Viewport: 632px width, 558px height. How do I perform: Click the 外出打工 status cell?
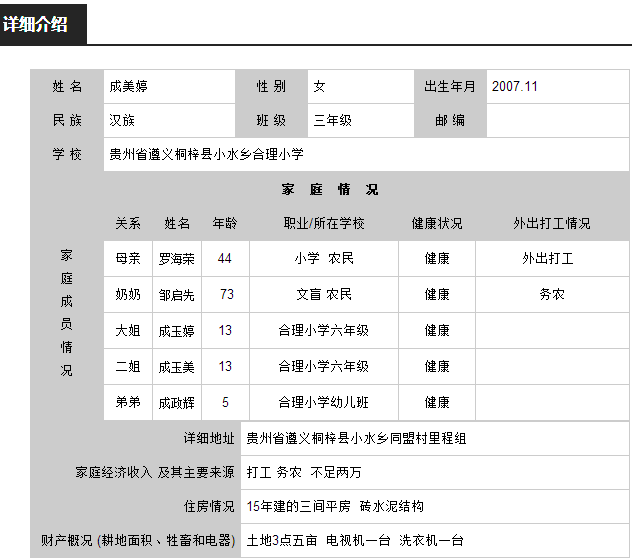[552, 258]
